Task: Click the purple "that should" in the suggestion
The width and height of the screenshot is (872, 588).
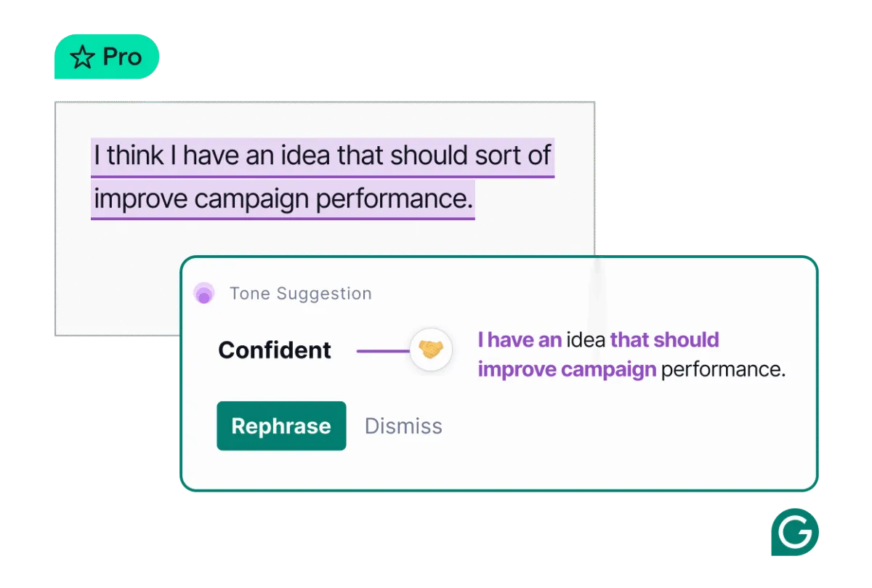Action: 664,339
